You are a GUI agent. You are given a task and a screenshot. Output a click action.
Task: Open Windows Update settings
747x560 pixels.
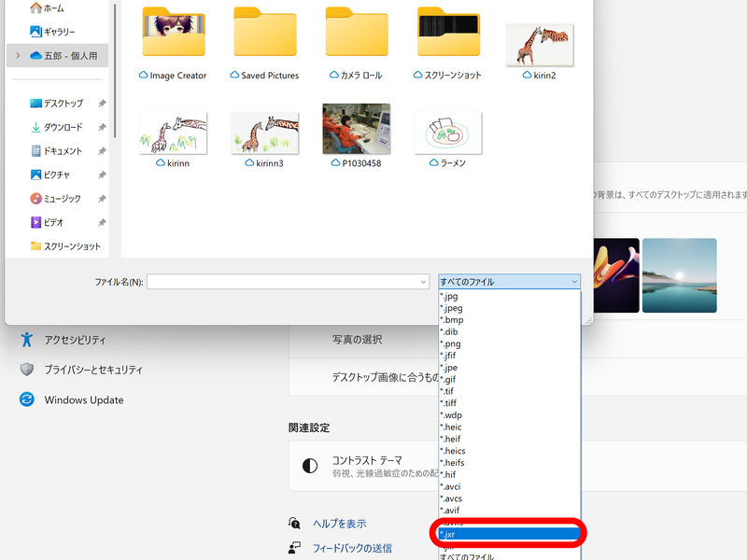coord(84,399)
